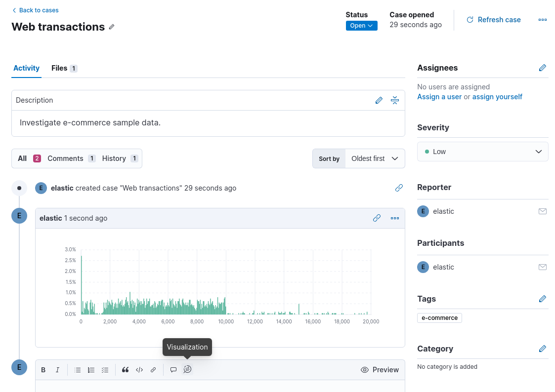555x392 pixels.
Task: Open the Status dropdown showing Open
Action: [361, 25]
